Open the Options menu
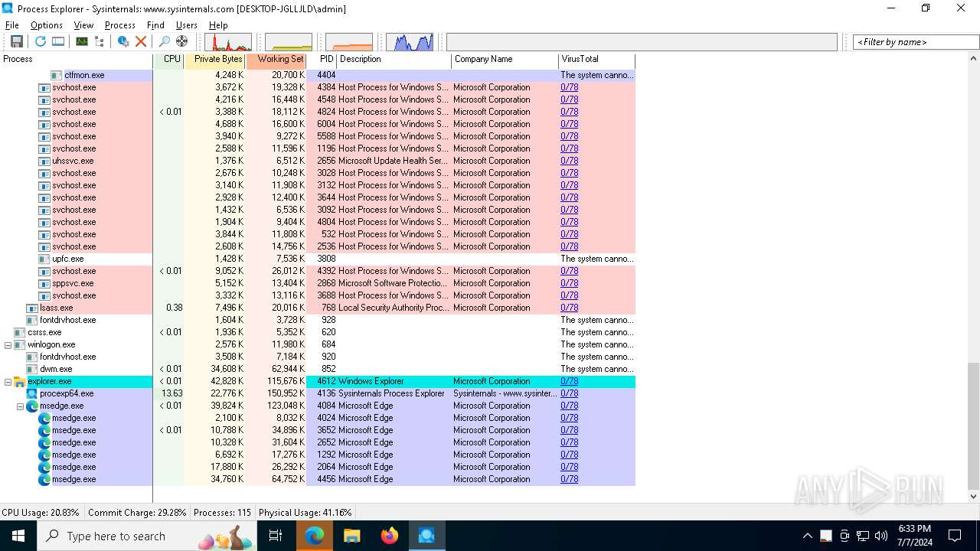This screenshot has height=551, width=980. click(47, 25)
